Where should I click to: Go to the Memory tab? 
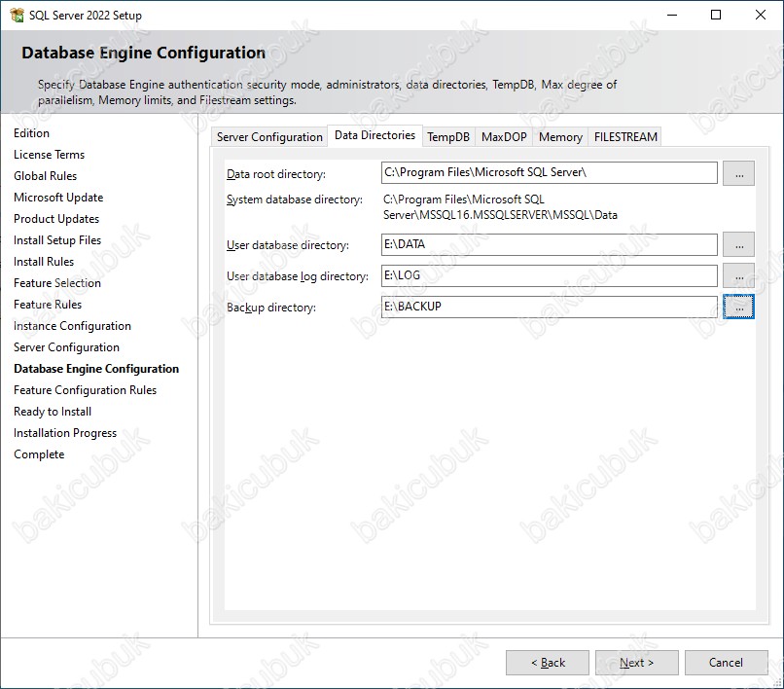[x=560, y=137]
